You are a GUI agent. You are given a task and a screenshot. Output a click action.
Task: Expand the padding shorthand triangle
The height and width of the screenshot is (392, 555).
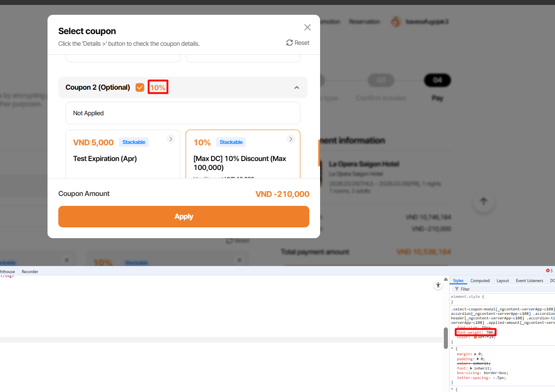(x=477, y=359)
